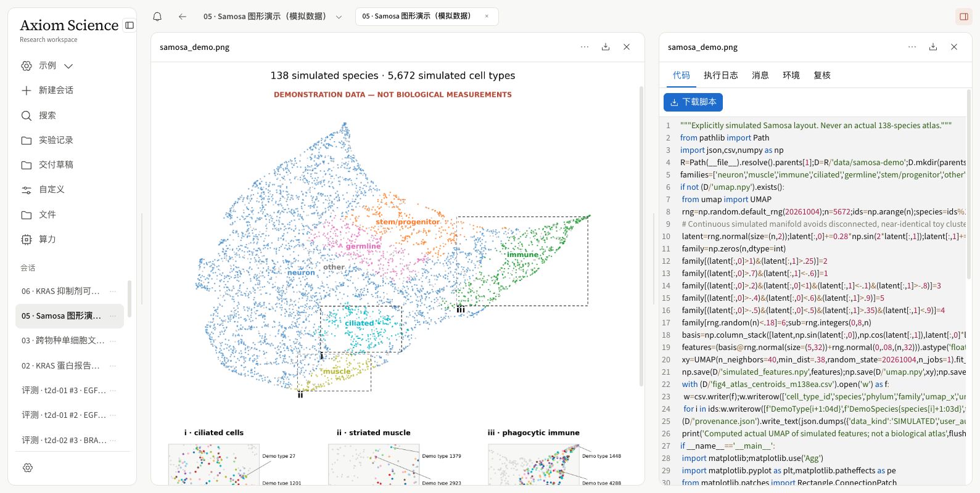The width and height of the screenshot is (980, 493).
Task: Switch to the 执行日志 tab
Action: (720, 75)
